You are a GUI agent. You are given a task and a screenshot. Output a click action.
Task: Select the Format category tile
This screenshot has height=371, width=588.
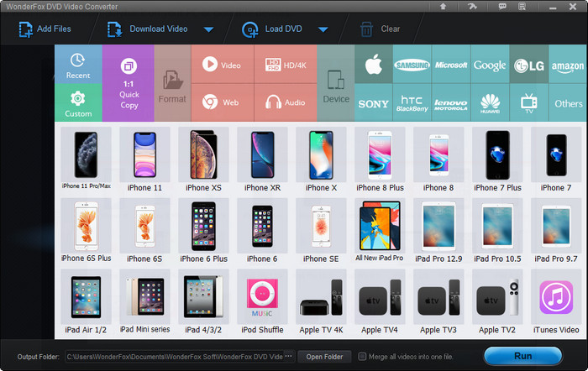tap(172, 83)
